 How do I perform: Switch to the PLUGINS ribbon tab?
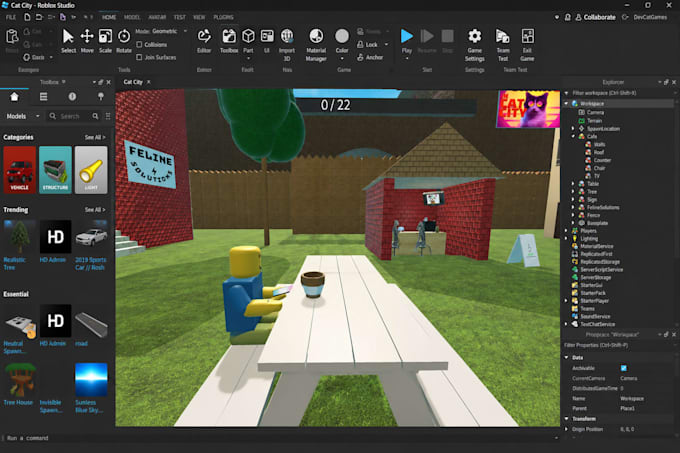[223, 17]
